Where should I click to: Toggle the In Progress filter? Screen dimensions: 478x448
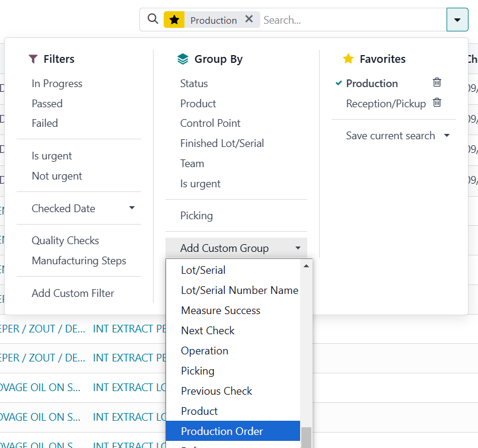pyautogui.click(x=57, y=84)
